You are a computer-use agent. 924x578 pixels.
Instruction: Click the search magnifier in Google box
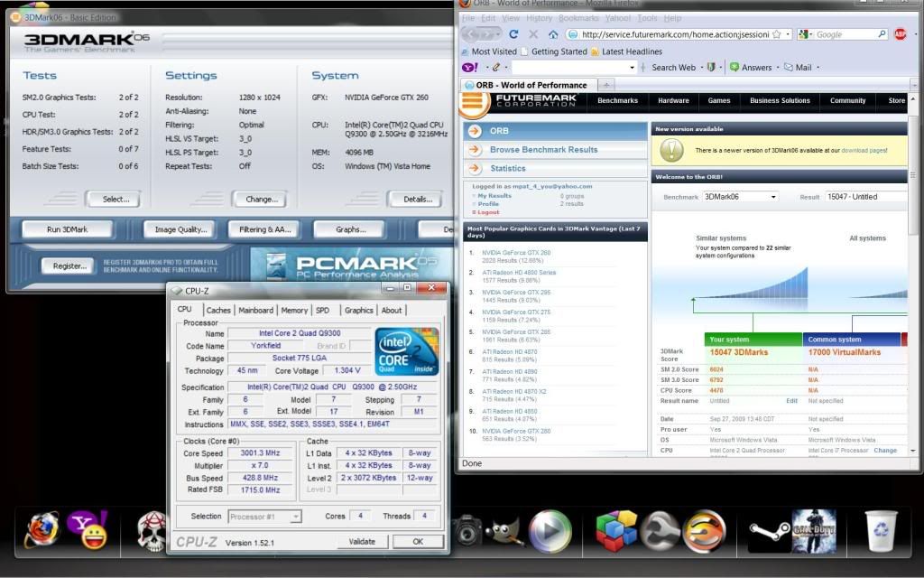tap(882, 34)
